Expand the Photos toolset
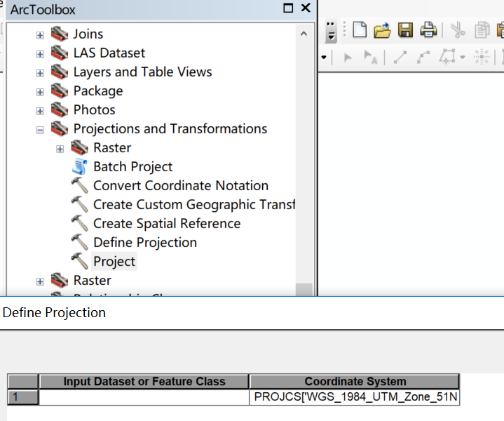Screen dimensions: 504x421 click(40, 111)
